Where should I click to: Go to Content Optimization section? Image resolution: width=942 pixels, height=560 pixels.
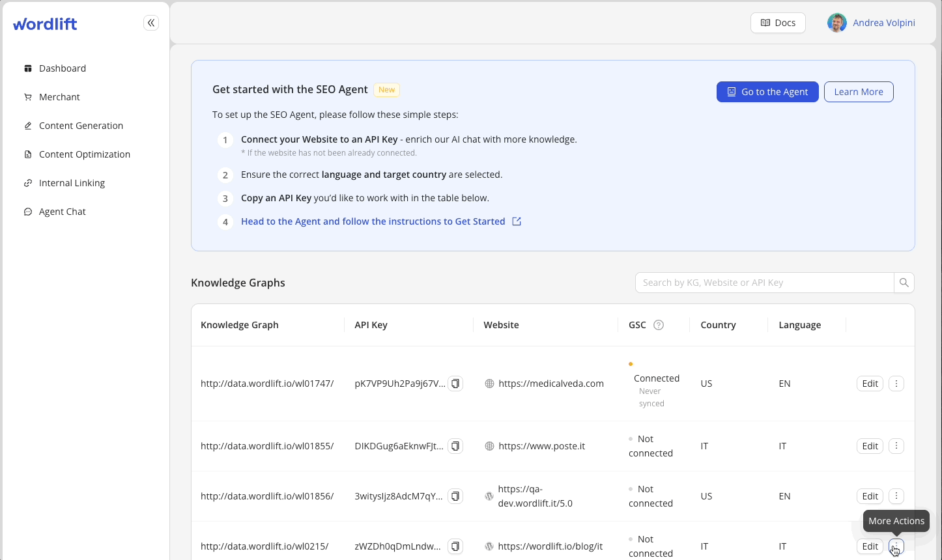(x=85, y=154)
